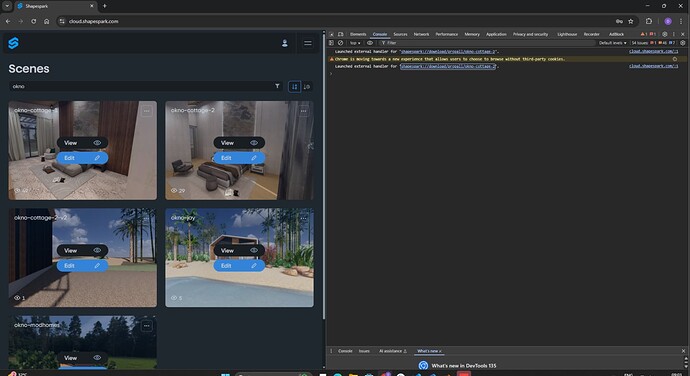
Task: Open the Shapespark hamburger menu
Action: point(308,43)
